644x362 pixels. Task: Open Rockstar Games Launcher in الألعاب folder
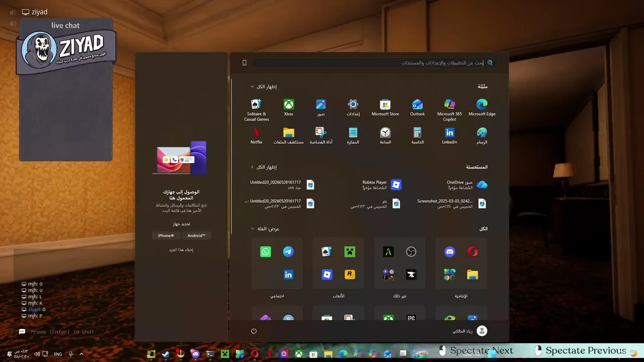click(x=350, y=275)
